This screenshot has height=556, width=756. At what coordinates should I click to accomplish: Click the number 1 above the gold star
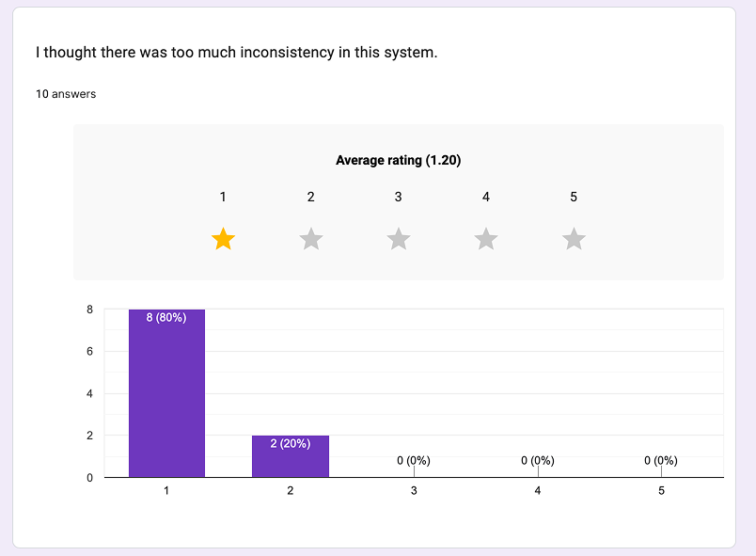(x=223, y=197)
